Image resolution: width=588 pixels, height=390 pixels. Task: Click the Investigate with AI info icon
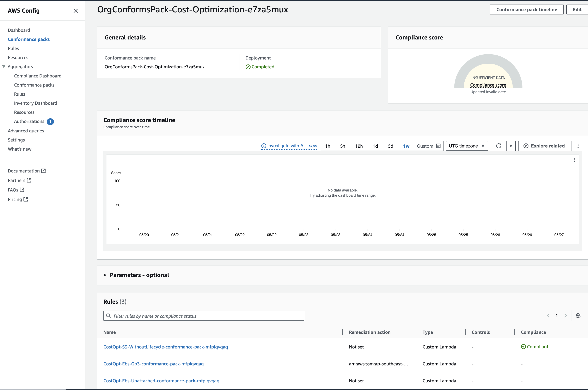(264, 146)
